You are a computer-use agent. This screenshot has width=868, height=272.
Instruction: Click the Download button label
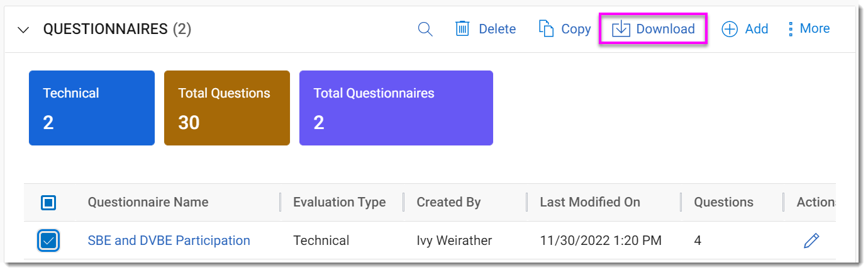point(665,29)
